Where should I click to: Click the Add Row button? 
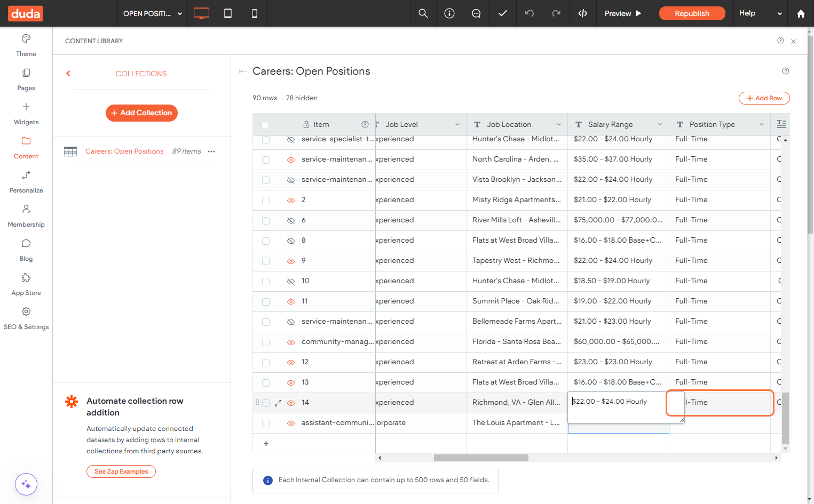(x=764, y=98)
